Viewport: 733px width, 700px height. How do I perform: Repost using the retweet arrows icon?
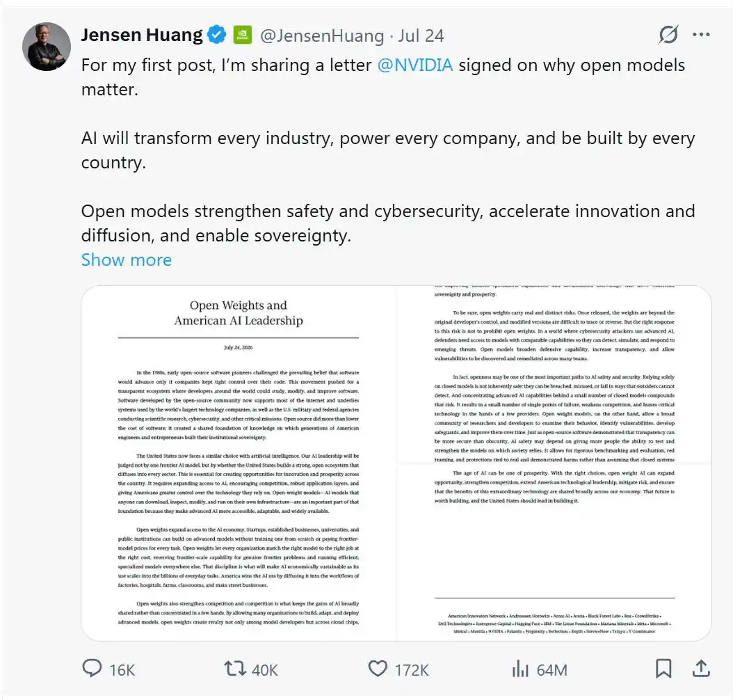pos(234,668)
